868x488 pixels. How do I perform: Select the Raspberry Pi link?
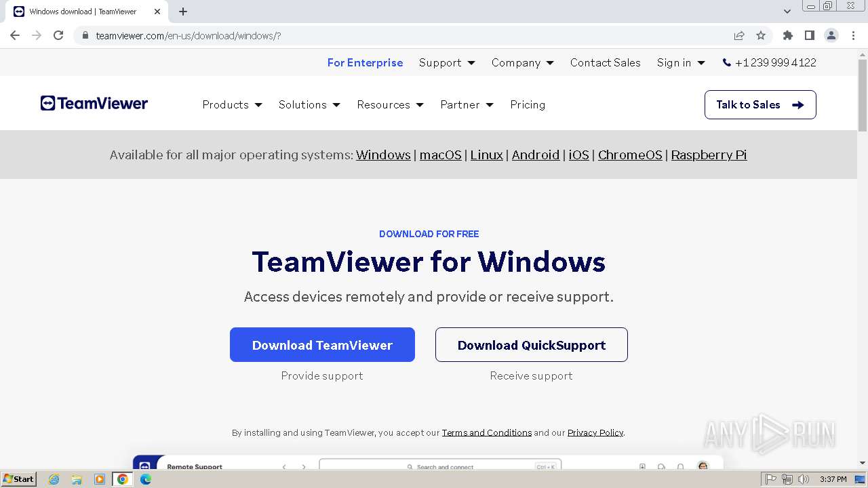coord(709,155)
